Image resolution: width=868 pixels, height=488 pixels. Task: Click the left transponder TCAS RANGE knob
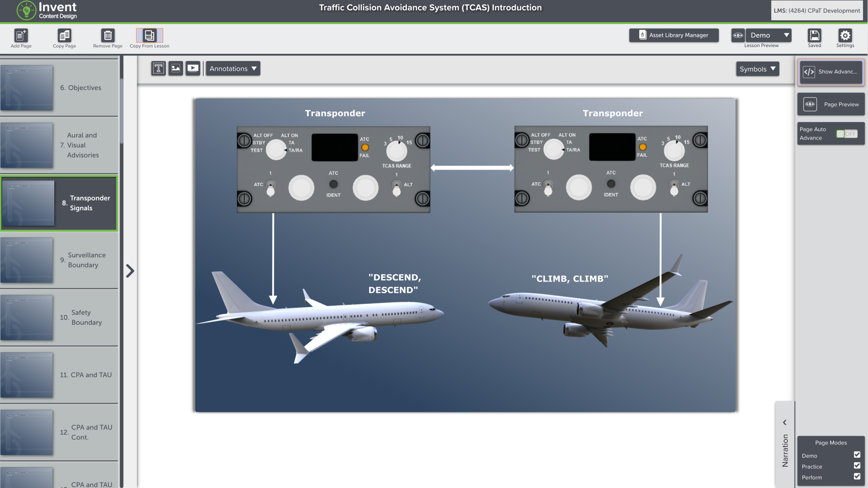[x=397, y=151]
